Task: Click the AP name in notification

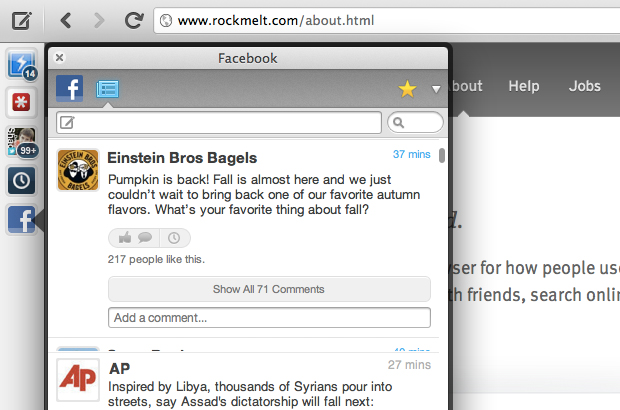Action: (119, 368)
